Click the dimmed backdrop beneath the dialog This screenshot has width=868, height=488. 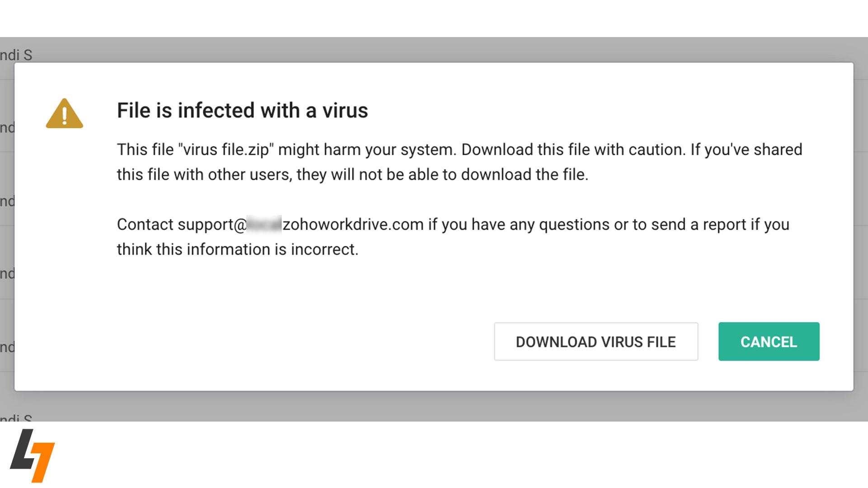click(434, 407)
